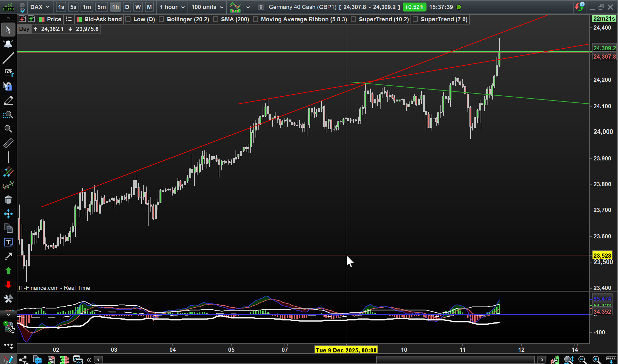618x364 pixels.
Task: Open the '100 units' history dropdown
Action: point(207,7)
